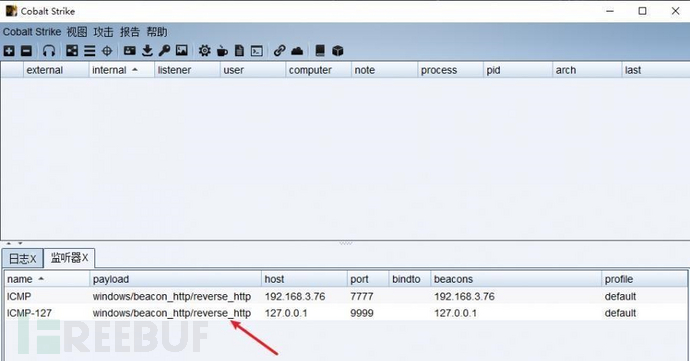Viewport: 690px width, 361px height.
Task: Open scripted web delivery terminal icon
Action: coord(257,51)
